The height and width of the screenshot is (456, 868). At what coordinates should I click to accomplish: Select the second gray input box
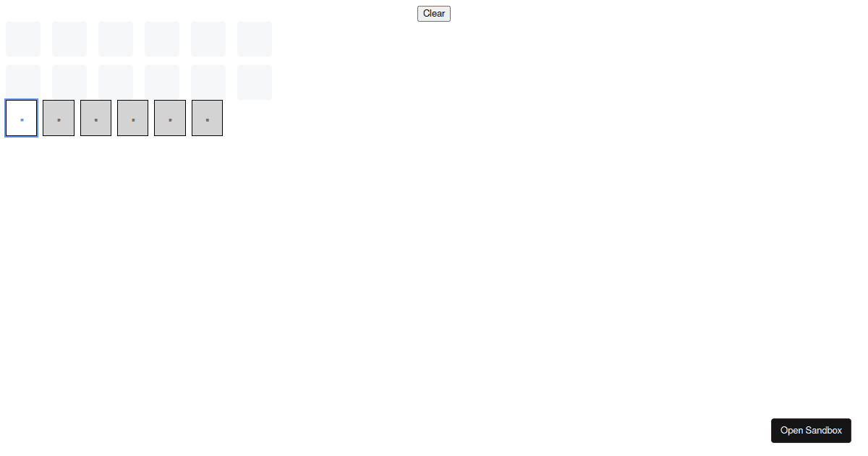[59, 118]
